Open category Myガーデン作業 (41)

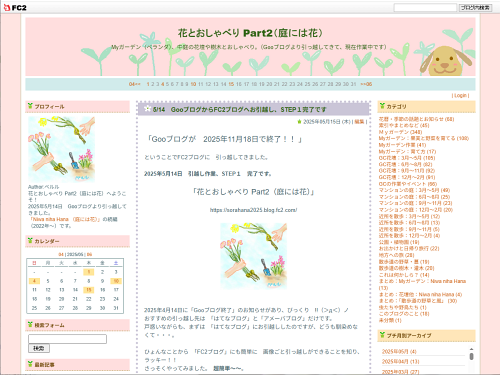pos(402,145)
